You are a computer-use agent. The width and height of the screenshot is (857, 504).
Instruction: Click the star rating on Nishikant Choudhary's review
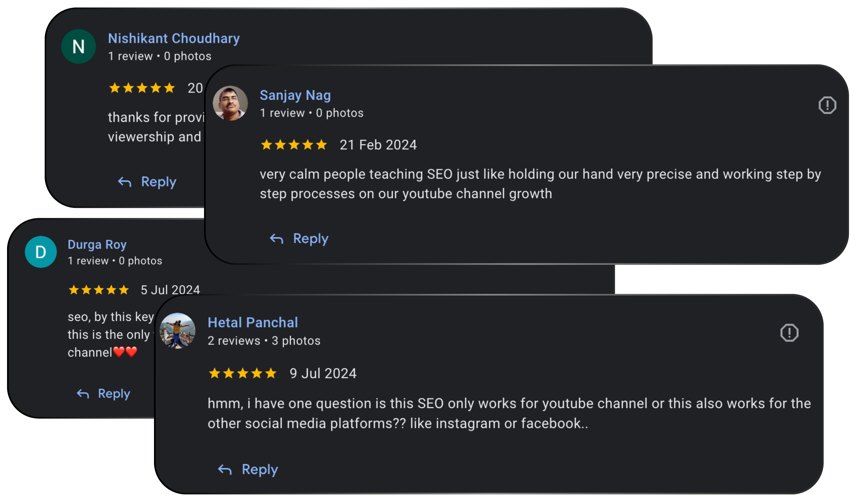coord(142,88)
